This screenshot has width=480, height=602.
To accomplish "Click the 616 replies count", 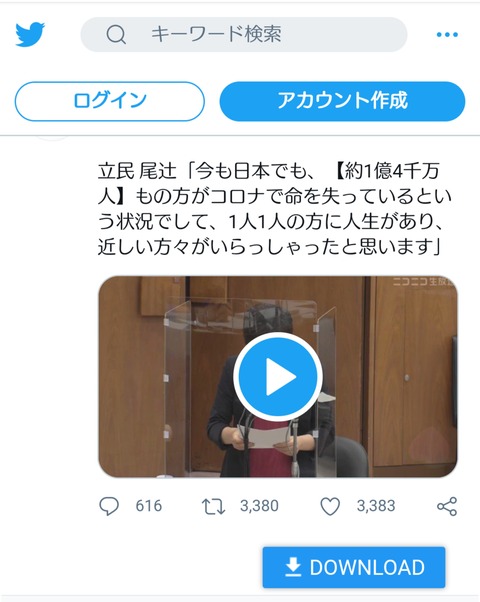I will tap(149, 506).
